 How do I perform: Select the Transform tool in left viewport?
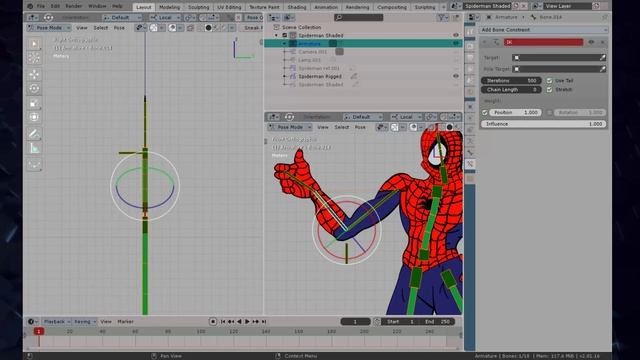pyautogui.click(x=34, y=117)
